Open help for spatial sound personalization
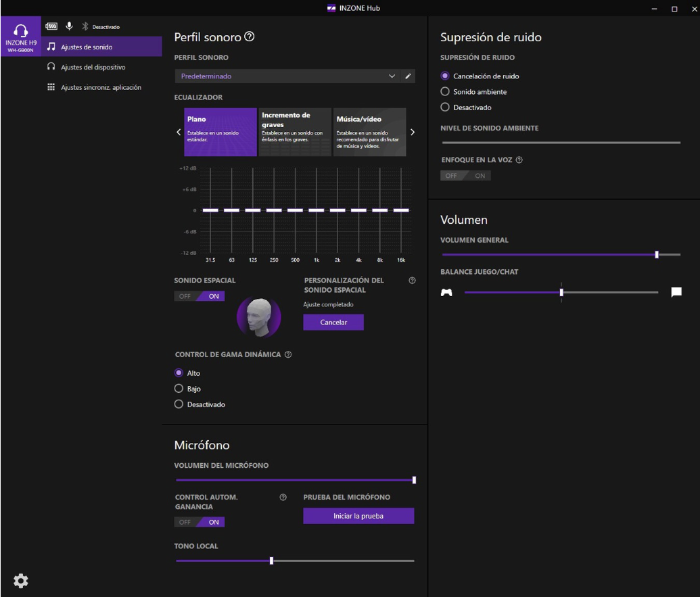Image resolution: width=700 pixels, height=597 pixels. [412, 281]
